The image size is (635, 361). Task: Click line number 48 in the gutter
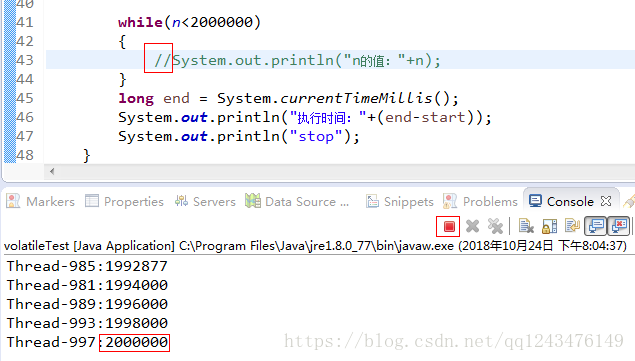[x=25, y=156]
